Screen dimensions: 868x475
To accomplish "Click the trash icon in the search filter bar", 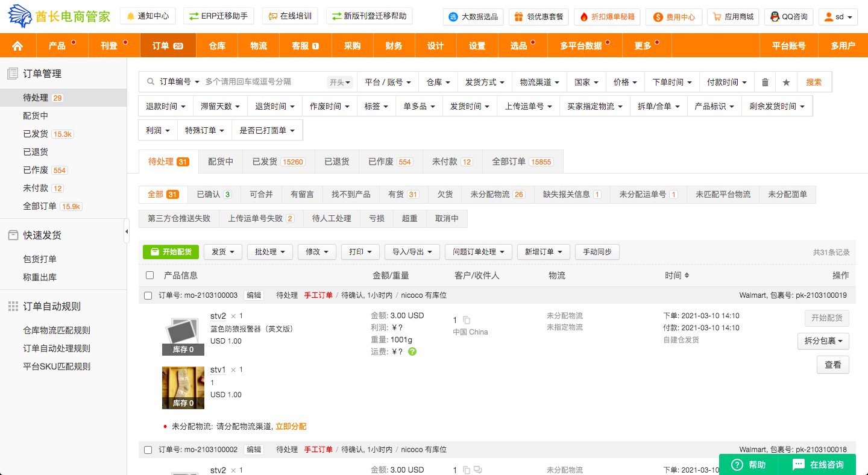I will tap(765, 82).
